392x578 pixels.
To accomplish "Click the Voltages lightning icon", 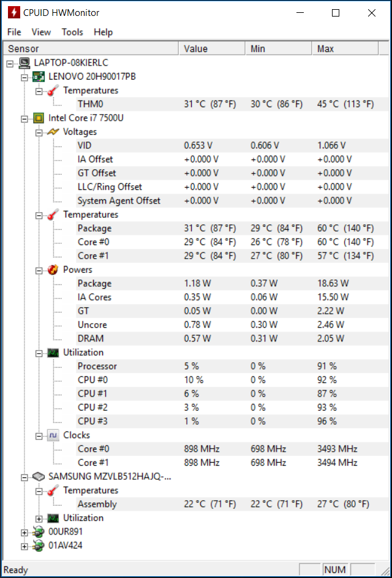I will [x=53, y=132].
